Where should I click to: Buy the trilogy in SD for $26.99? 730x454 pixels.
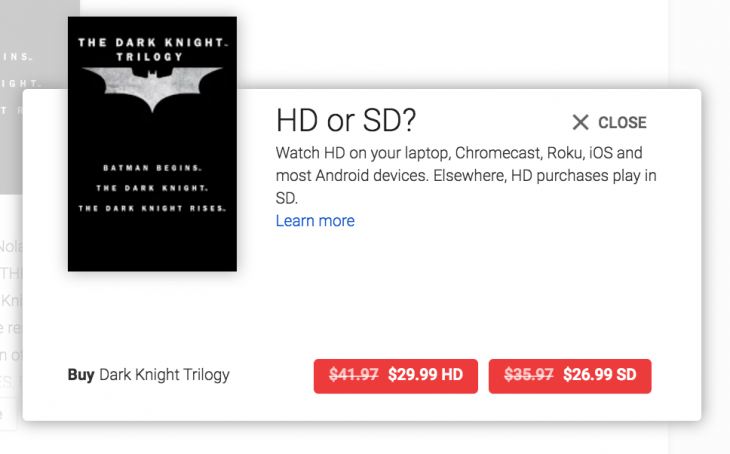tap(570, 376)
